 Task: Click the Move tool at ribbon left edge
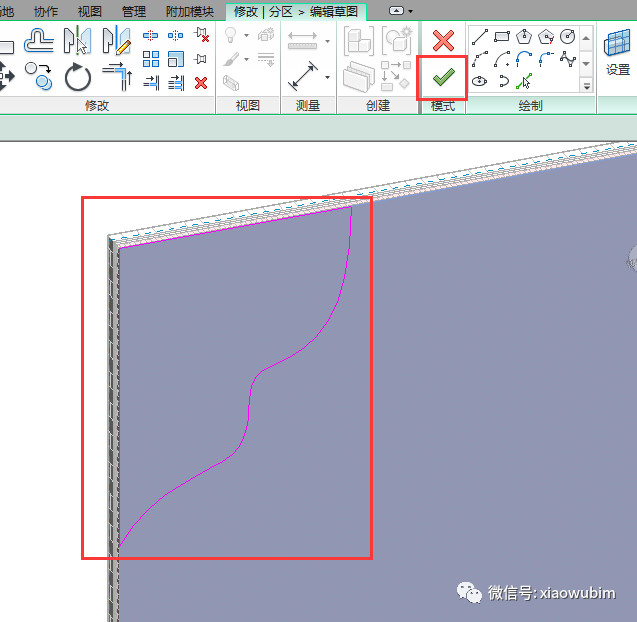(x=6, y=76)
